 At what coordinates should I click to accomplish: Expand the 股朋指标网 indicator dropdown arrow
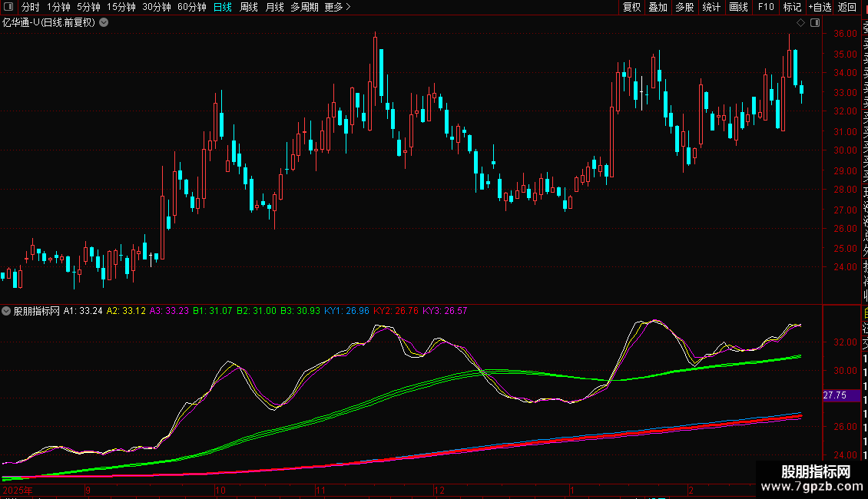click(x=7, y=311)
